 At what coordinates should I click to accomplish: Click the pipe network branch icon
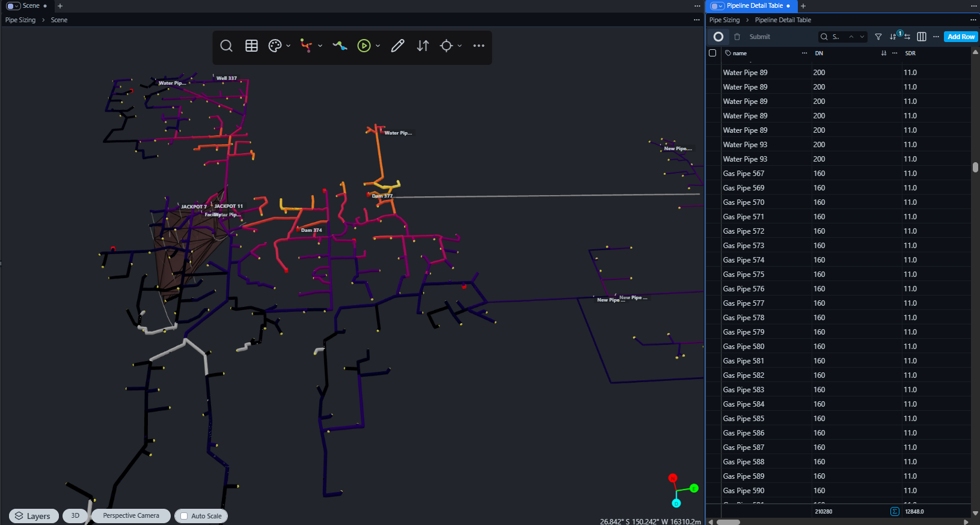point(307,46)
